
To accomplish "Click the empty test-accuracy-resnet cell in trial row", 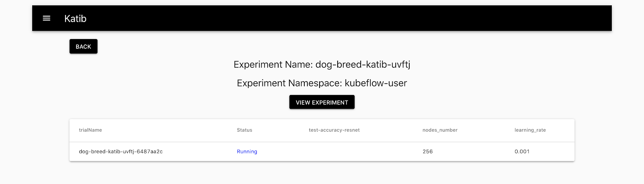I will coord(334,151).
